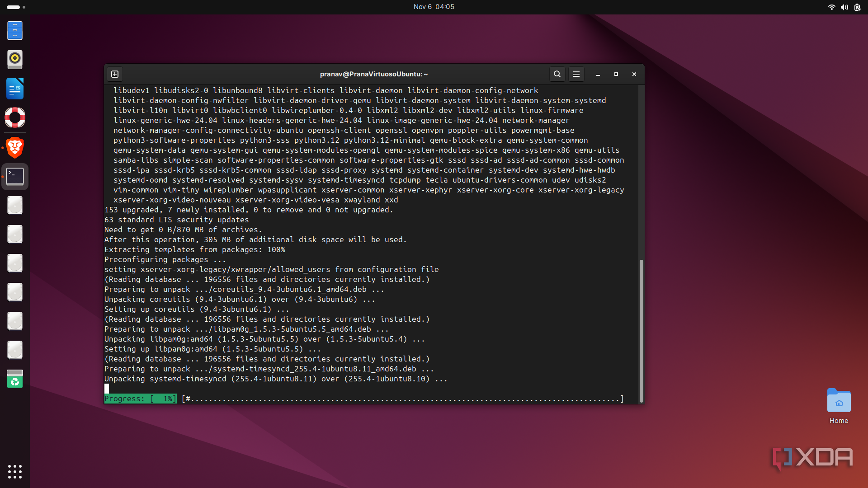
Task: Search the terminal output
Action: click(557, 74)
